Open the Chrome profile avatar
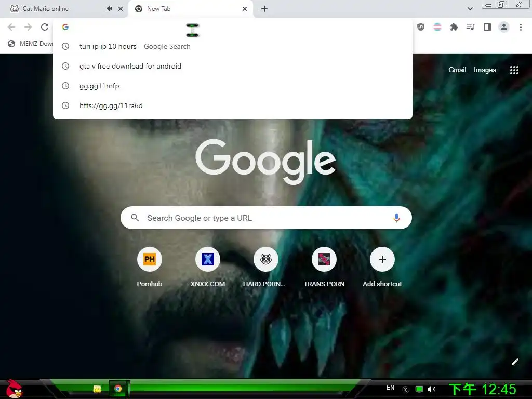 point(504,27)
